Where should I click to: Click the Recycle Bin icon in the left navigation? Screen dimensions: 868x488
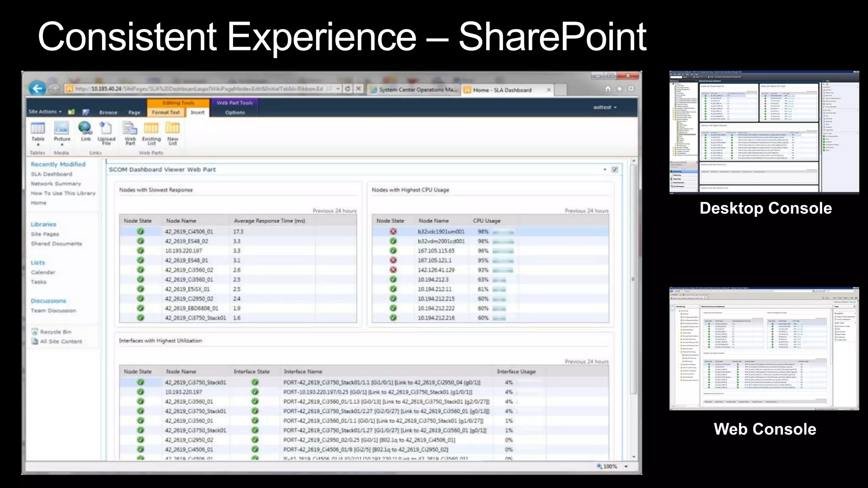[35, 332]
